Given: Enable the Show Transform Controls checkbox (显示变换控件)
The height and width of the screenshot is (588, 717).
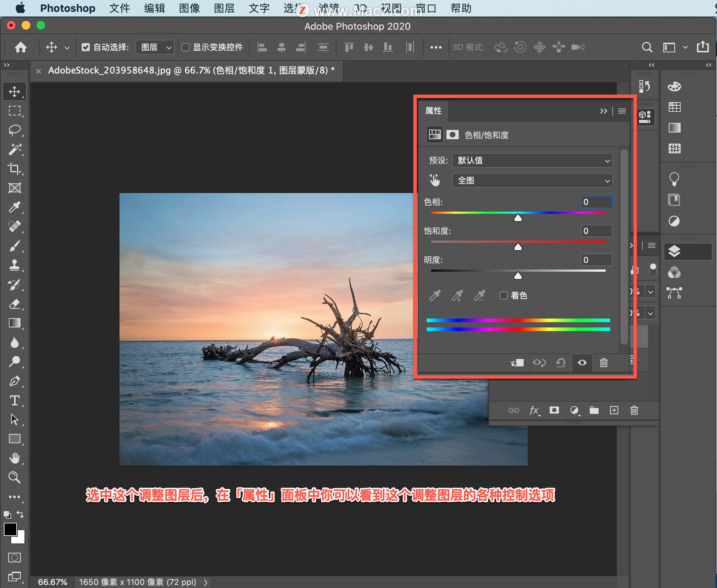Looking at the screenshot, I should point(185,47).
